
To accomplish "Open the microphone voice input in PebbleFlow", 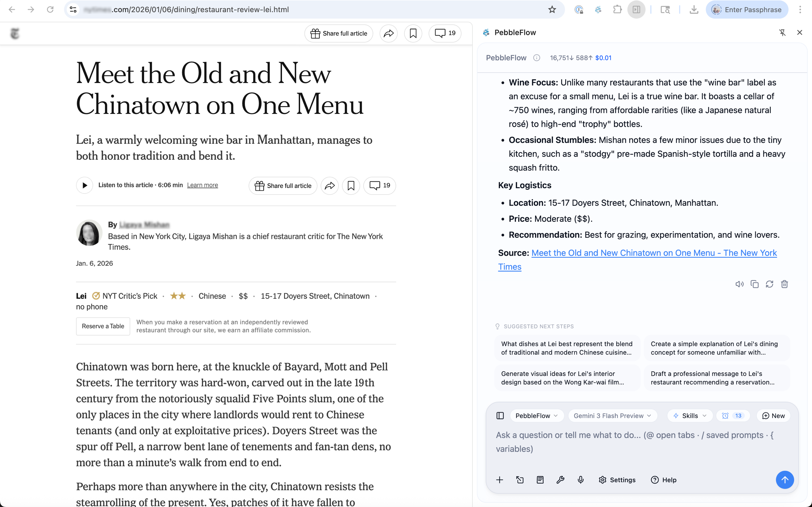I will 581,479.
